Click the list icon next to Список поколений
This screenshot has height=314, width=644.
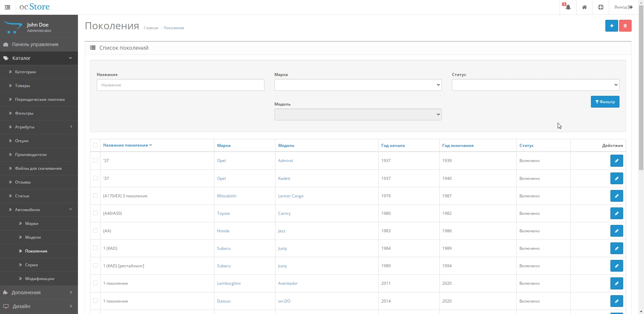[93, 48]
